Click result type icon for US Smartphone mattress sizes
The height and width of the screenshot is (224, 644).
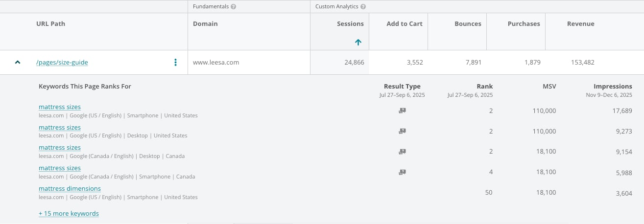402,111
